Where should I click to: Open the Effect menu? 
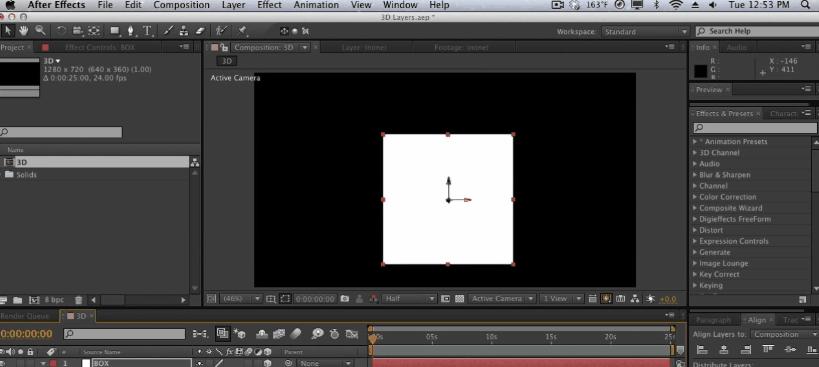pos(270,5)
